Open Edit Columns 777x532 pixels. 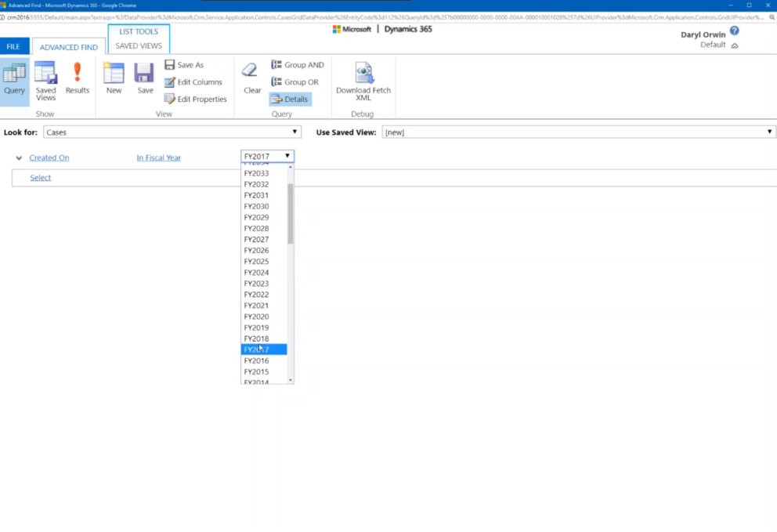click(x=193, y=82)
